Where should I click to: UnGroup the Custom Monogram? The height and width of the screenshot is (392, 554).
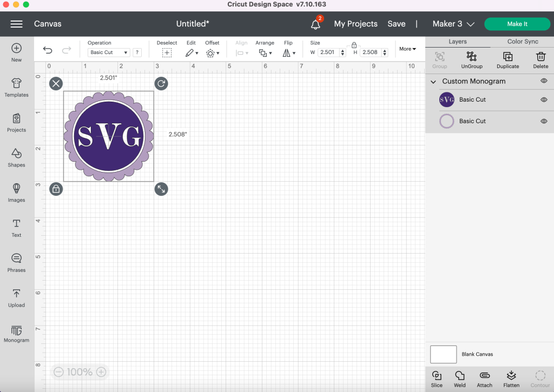pos(471,59)
